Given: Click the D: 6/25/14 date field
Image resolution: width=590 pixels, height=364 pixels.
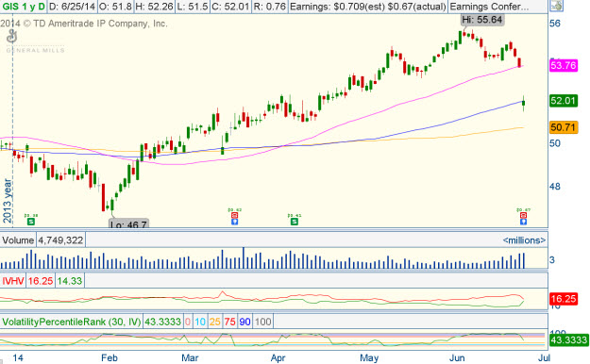Looking at the screenshot, I should tap(73, 7).
